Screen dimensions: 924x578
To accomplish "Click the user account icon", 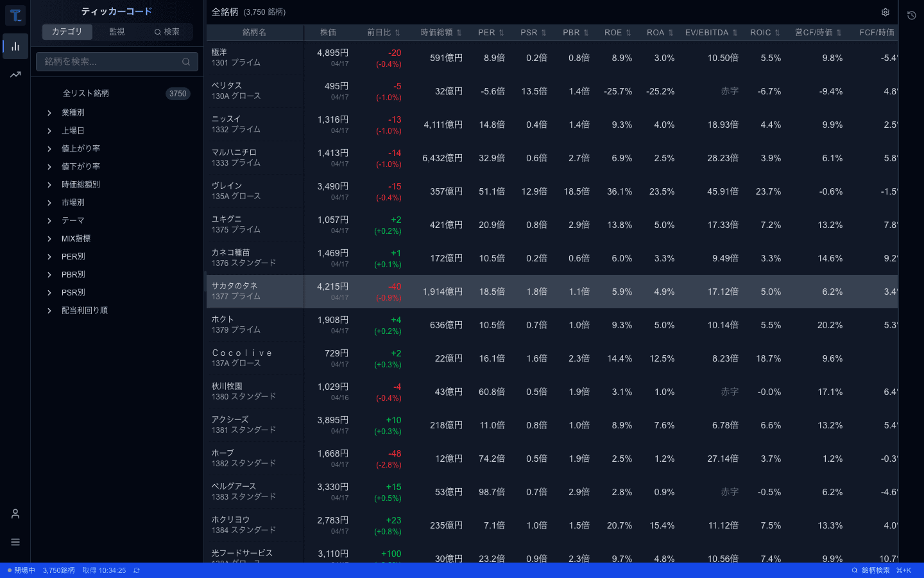I will point(15,514).
